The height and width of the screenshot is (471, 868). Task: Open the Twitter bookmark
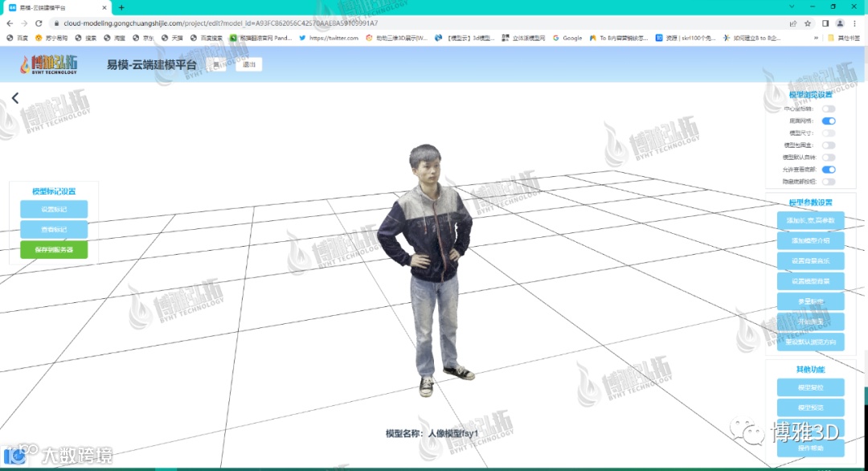pos(329,39)
